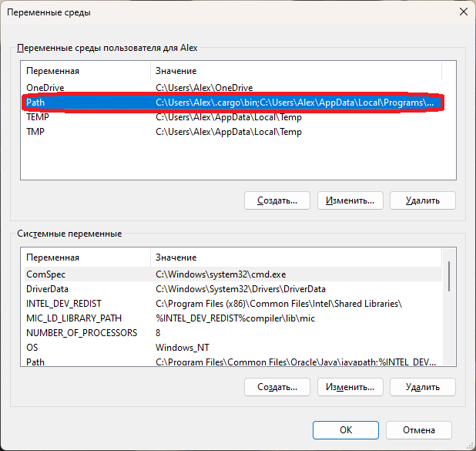Click system variables Удалить button
This screenshot has width=476, height=451.
(423, 387)
